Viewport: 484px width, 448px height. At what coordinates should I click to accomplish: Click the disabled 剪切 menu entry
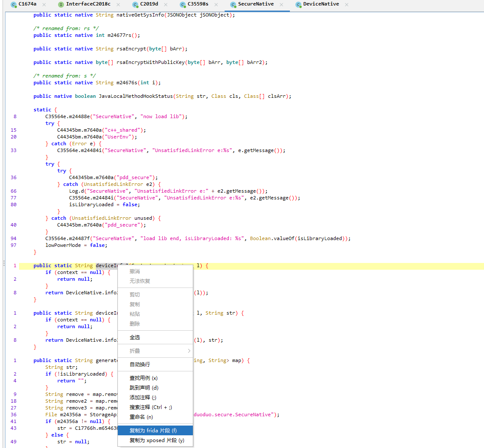(155, 294)
